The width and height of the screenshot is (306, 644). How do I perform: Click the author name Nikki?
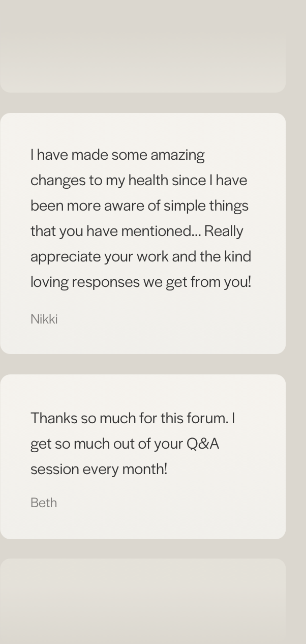click(x=44, y=319)
